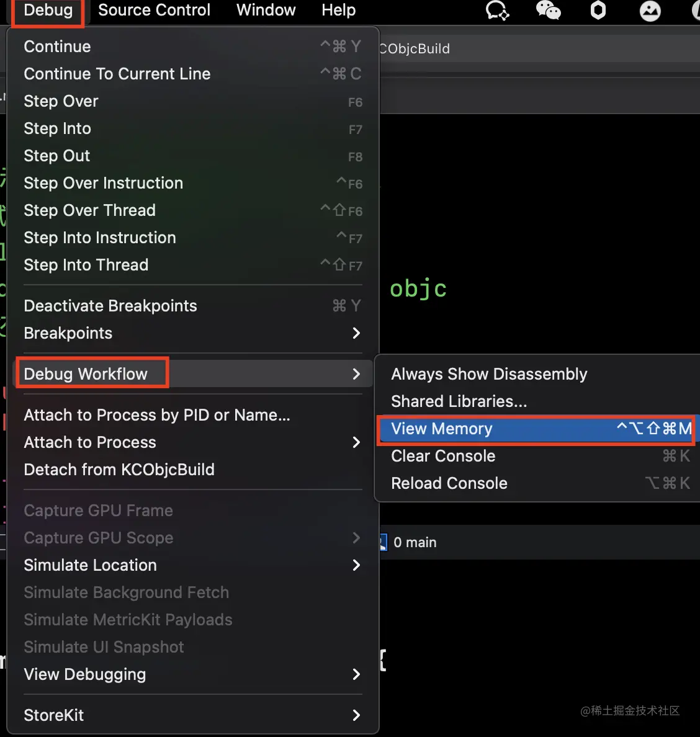The height and width of the screenshot is (737, 700).
Task: Expand the StoreKit submenu
Action: pyautogui.click(x=193, y=715)
